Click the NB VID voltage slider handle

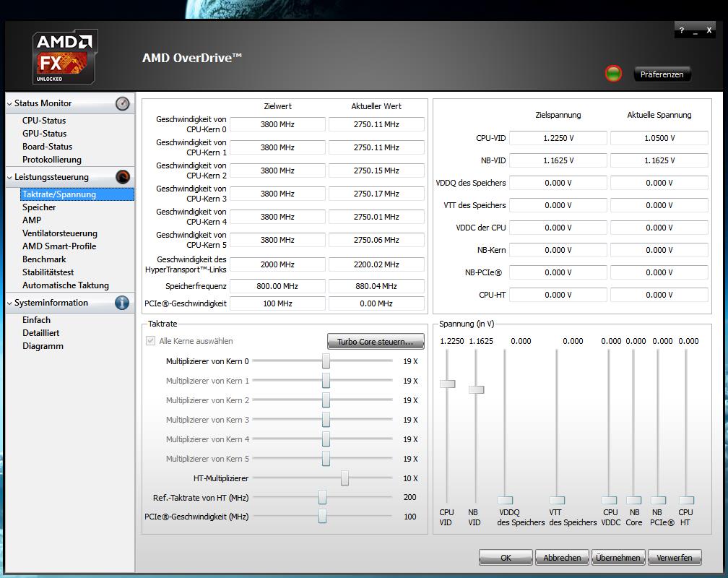click(x=477, y=389)
